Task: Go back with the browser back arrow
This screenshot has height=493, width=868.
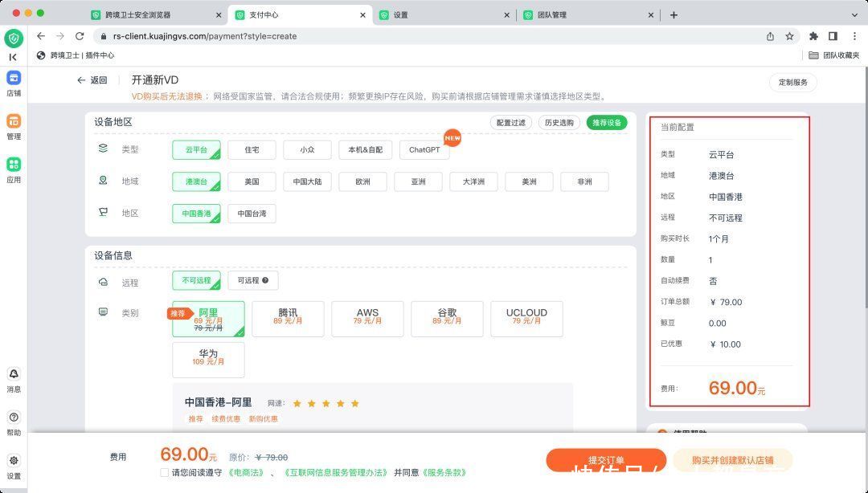Action: pos(40,36)
